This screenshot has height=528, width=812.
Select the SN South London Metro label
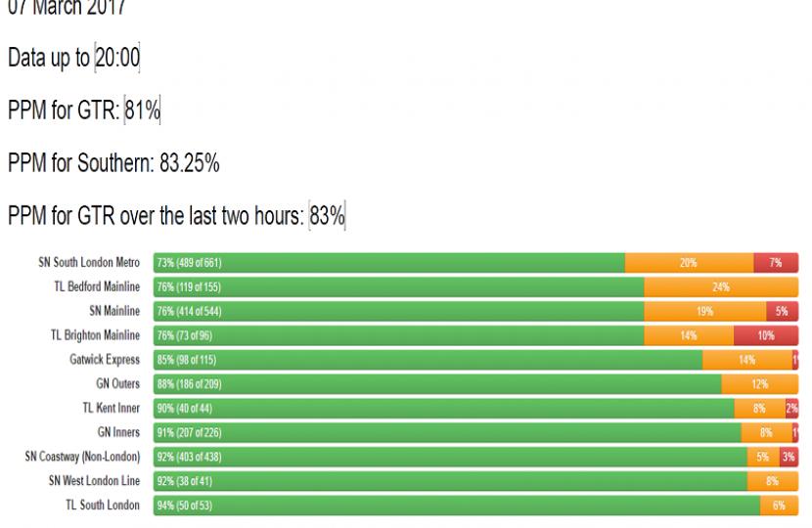89,263
